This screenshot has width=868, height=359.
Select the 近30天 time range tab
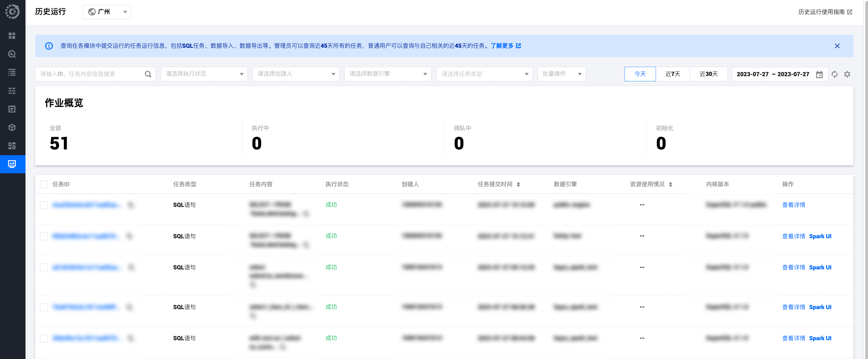[x=708, y=74]
